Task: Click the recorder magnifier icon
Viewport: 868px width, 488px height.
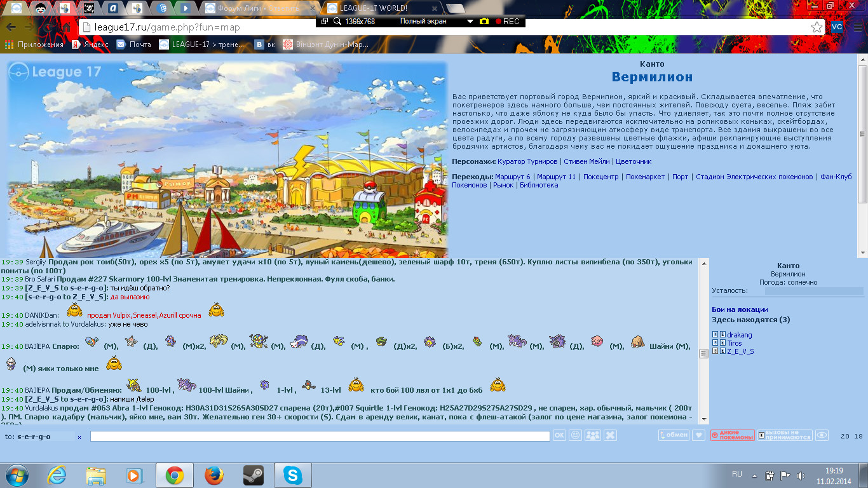Action: click(x=337, y=22)
